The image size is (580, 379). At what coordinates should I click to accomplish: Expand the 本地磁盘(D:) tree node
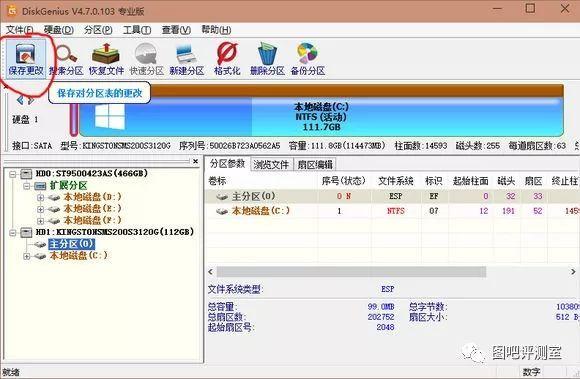pos(40,197)
